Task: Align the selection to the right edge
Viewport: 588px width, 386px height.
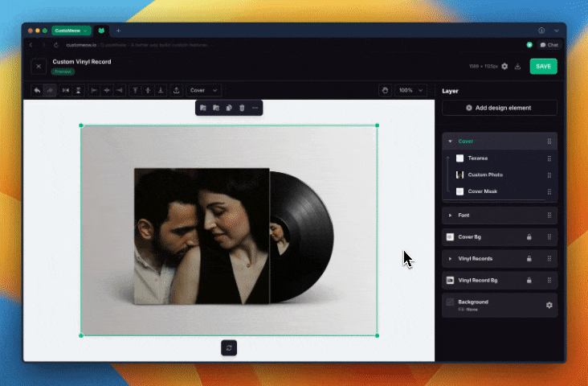Action: [x=119, y=90]
